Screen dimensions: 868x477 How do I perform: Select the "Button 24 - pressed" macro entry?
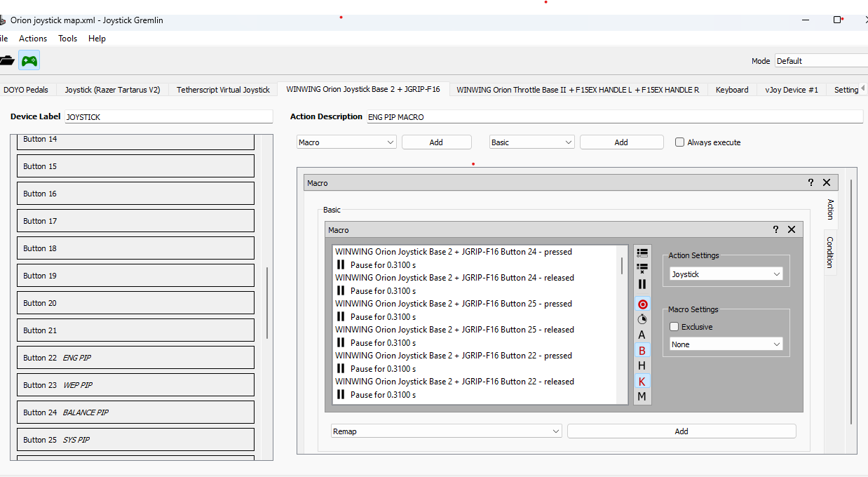454,252
